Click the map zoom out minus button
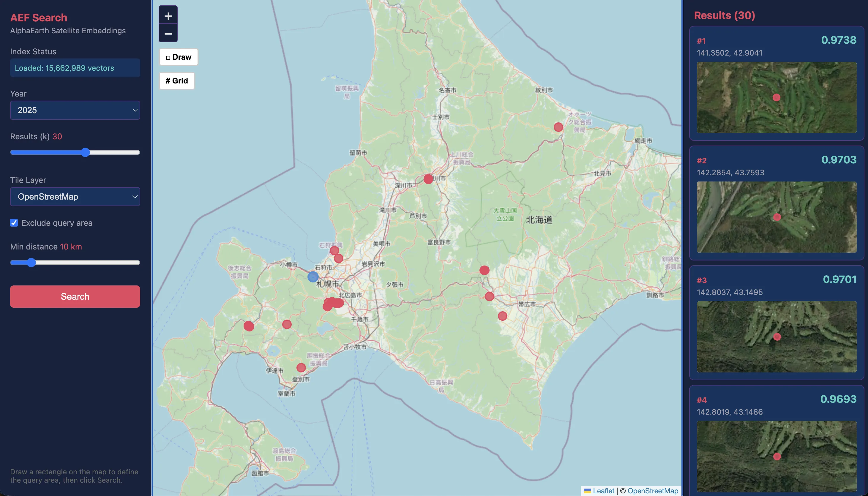 168,34
